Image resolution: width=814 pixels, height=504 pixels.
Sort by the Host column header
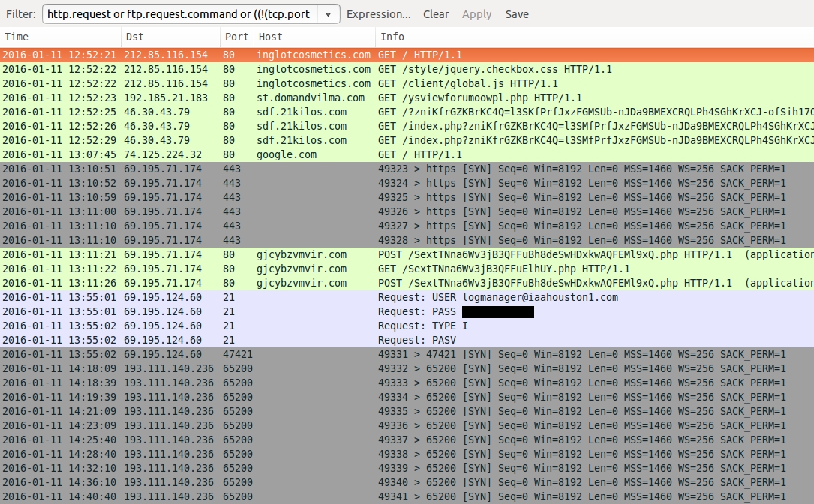click(x=314, y=37)
